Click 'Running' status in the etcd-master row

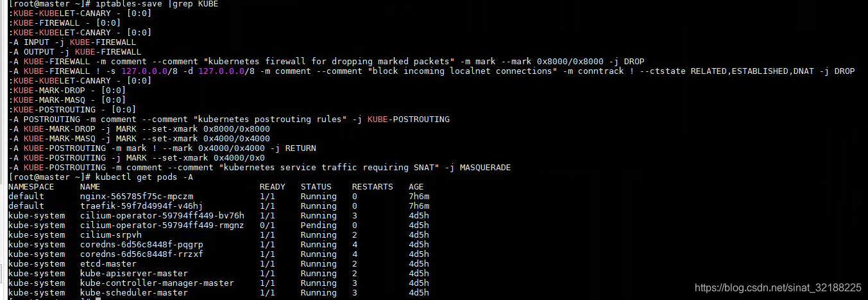(x=319, y=263)
